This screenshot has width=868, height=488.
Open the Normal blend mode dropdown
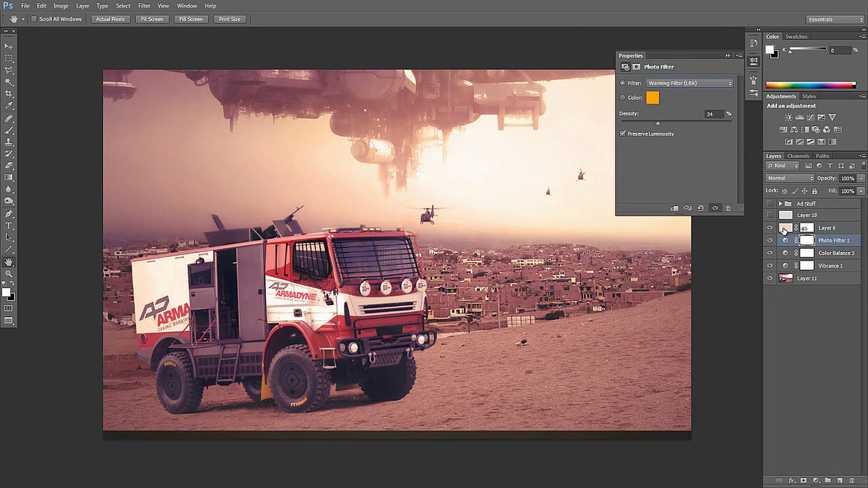789,178
